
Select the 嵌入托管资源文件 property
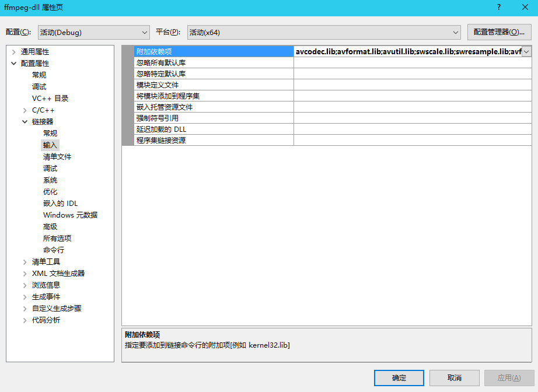click(214, 107)
